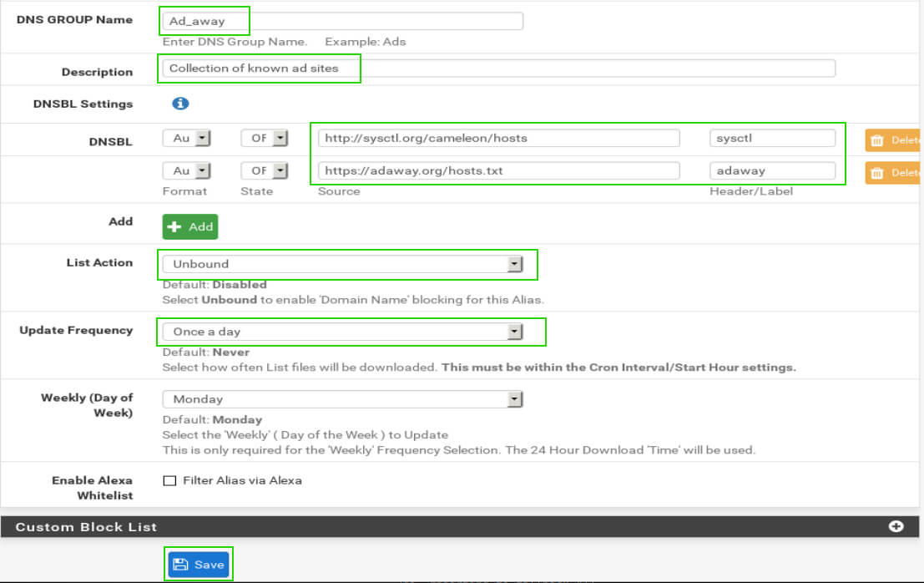This screenshot has height=583, width=924.
Task: Click the DNS Group Name field
Action: click(x=342, y=21)
